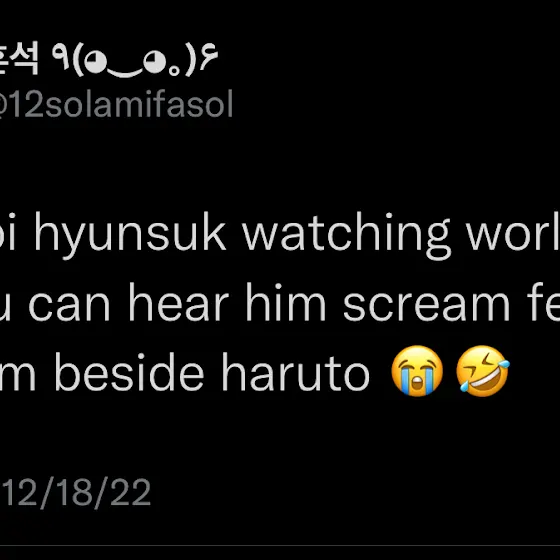Viewport: 560px width, 560px height.
Task: Open the @12solamifasol profile handle
Action: click(115, 104)
